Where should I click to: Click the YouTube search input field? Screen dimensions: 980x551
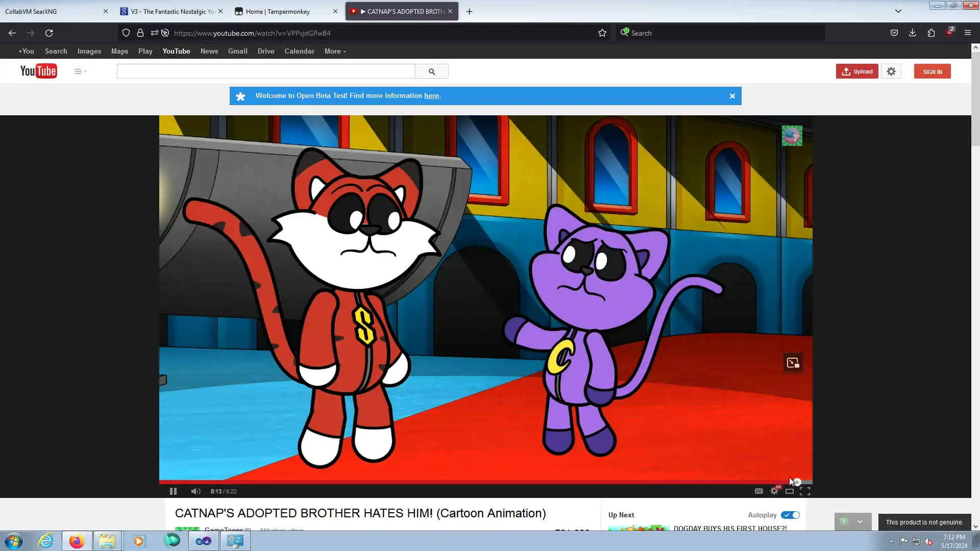point(265,71)
